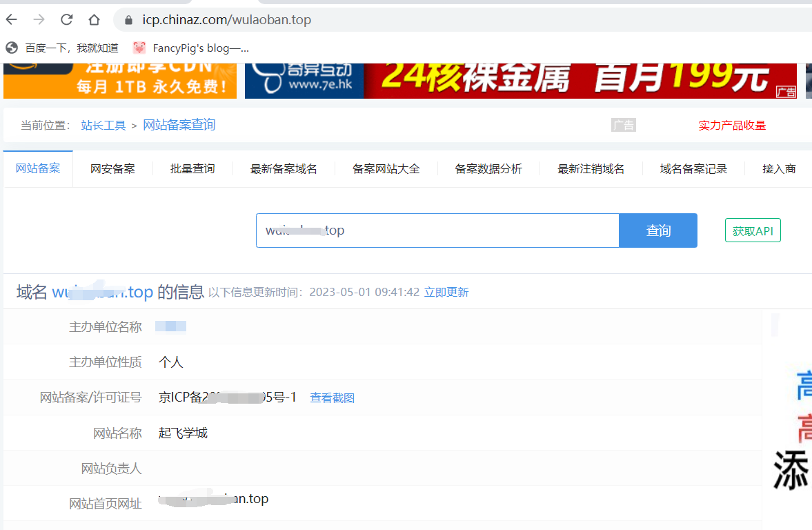
Task: Reload the page with refresh icon
Action: [x=67, y=19]
